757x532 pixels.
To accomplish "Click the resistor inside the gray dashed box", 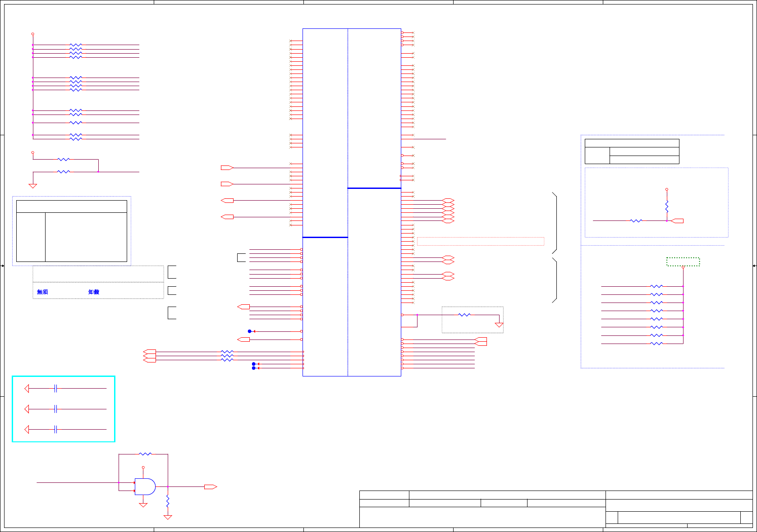I will coord(464,315).
